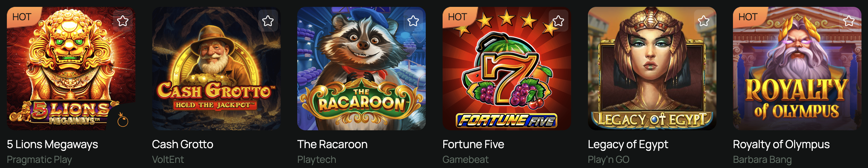Star the Fortune Five game
The width and height of the screenshot is (868, 168).
click(x=558, y=21)
